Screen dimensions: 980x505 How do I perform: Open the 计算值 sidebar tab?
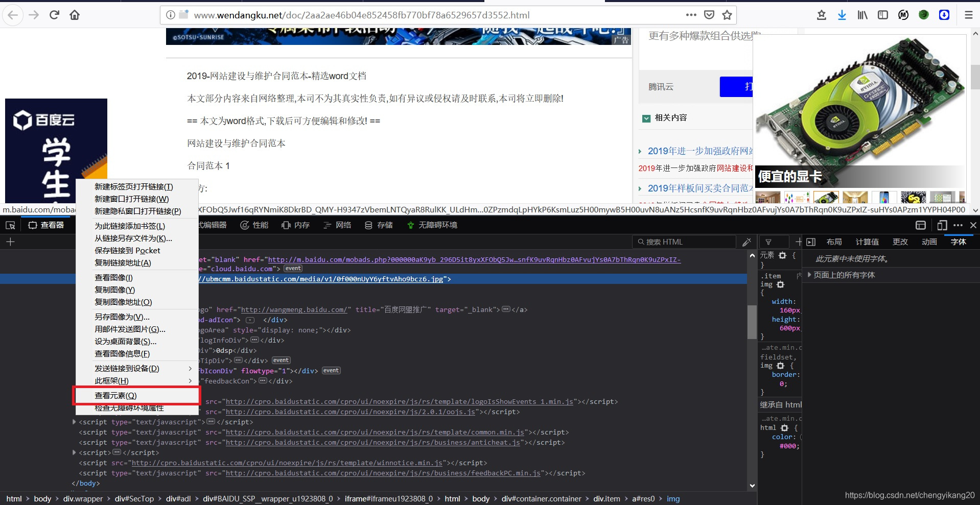[x=867, y=242]
